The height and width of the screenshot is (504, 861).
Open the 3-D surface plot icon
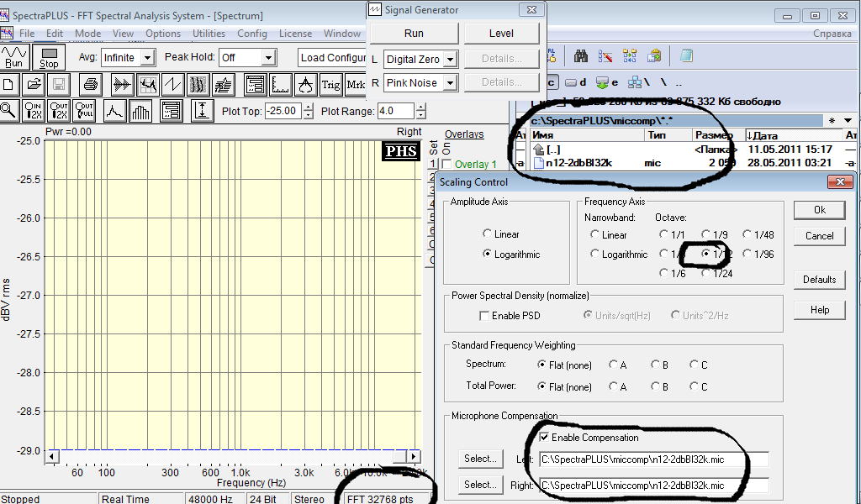(x=224, y=85)
